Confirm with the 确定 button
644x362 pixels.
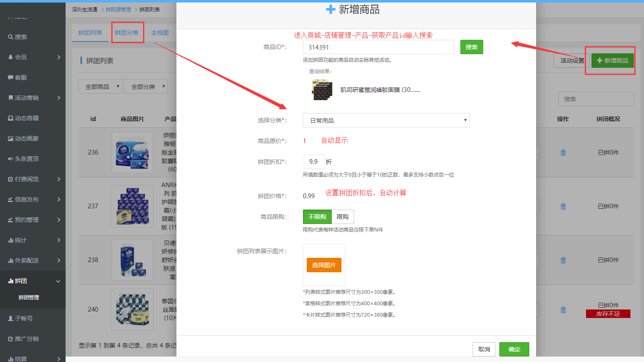(514, 349)
